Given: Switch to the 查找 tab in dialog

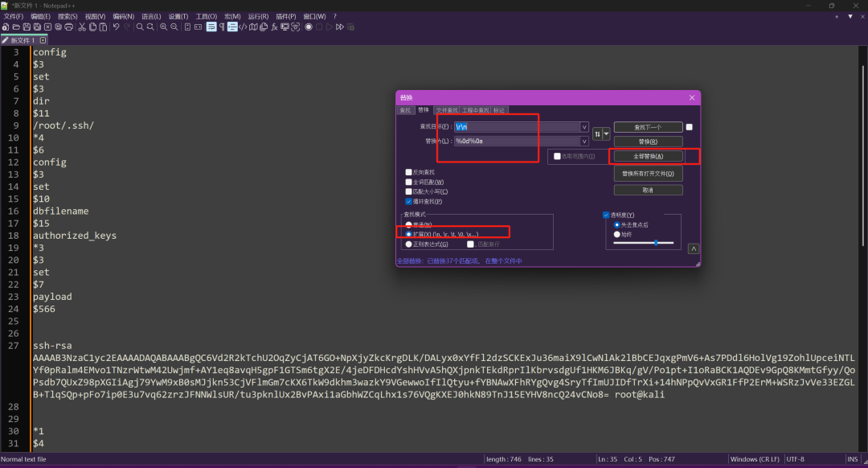Looking at the screenshot, I should [405, 110].
